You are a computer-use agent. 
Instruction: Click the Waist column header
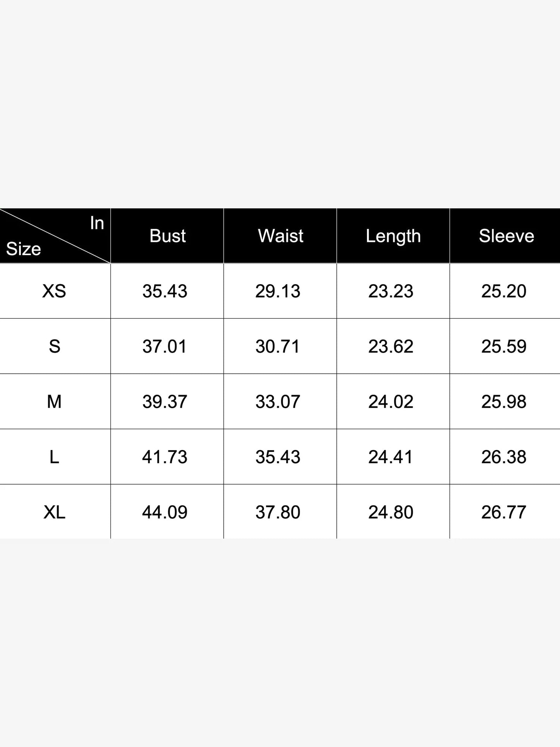point(281,236)
